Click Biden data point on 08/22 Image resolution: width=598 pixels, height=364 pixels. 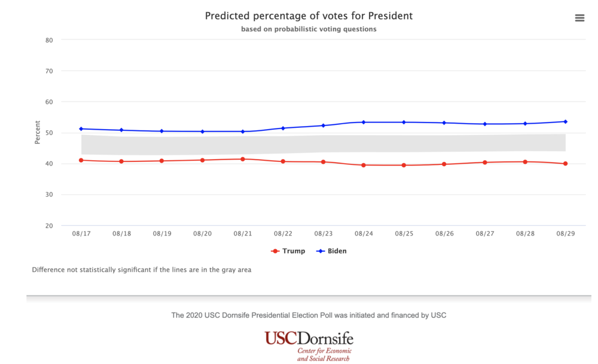coord(283,128)
